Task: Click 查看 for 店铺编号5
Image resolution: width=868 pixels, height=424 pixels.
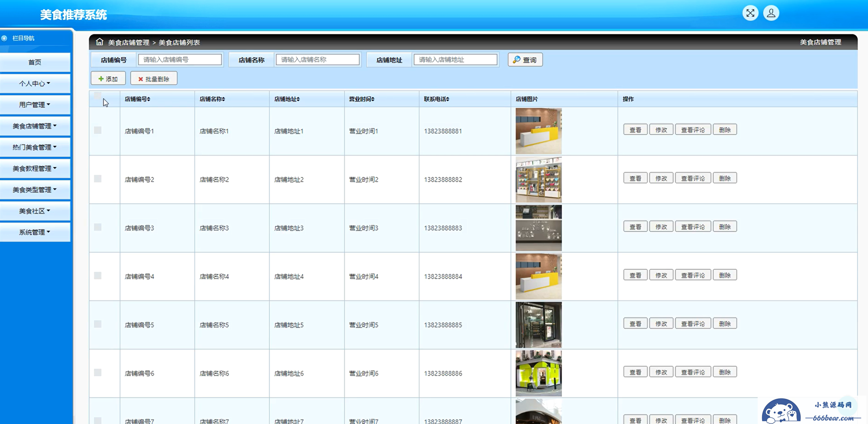Action: tap(635, 323)
